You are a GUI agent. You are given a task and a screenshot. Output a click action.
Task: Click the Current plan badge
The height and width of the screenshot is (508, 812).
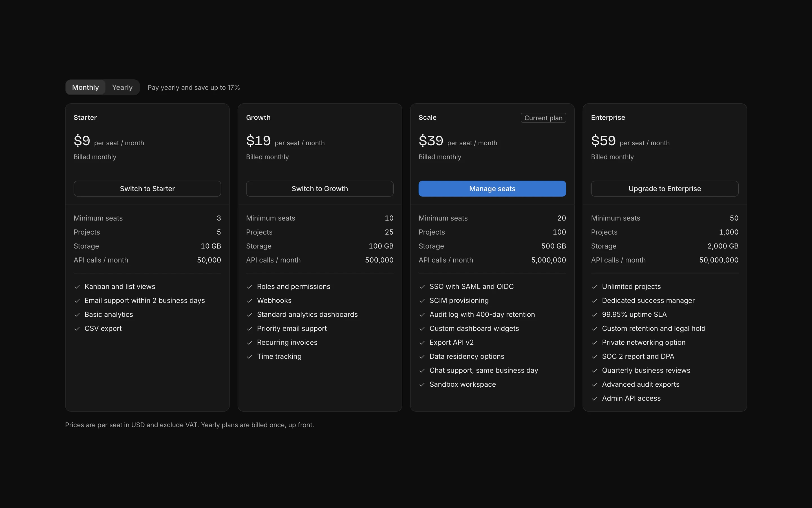point(543,118)
